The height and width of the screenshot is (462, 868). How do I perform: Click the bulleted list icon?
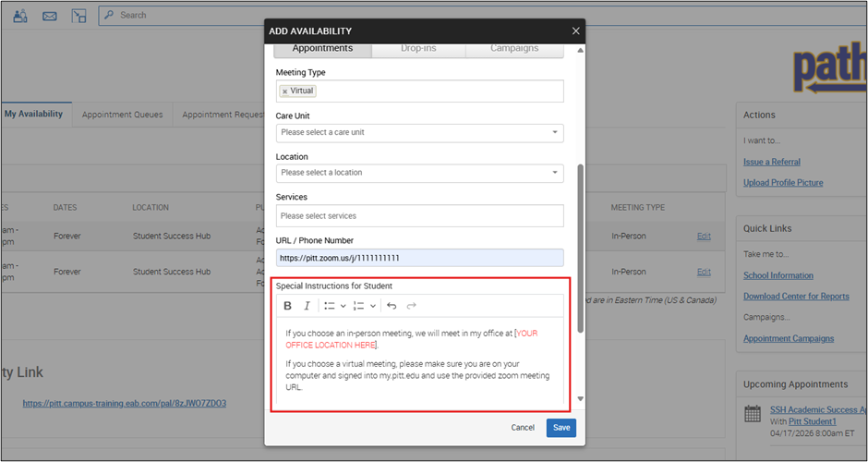(330, 305)
